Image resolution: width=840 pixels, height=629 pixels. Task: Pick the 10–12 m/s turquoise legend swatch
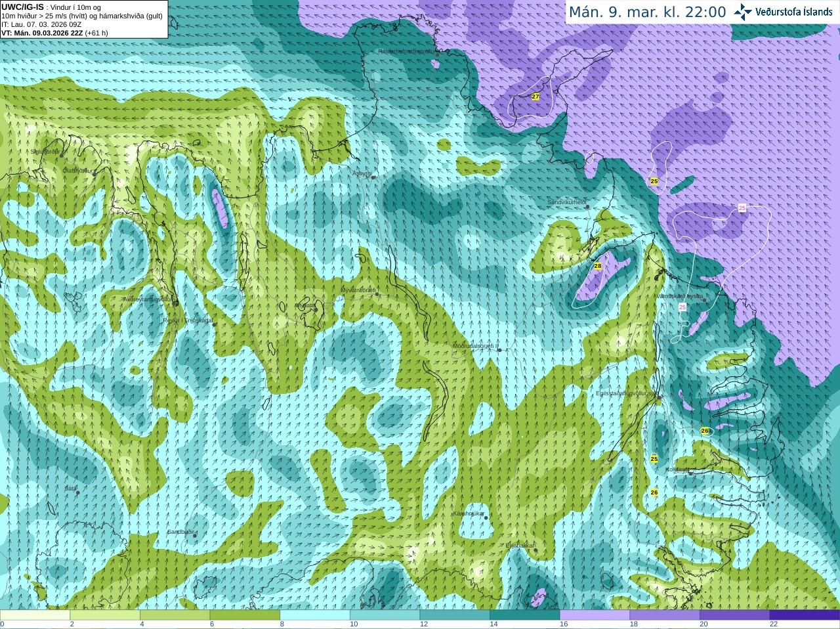tap(385, 615)
